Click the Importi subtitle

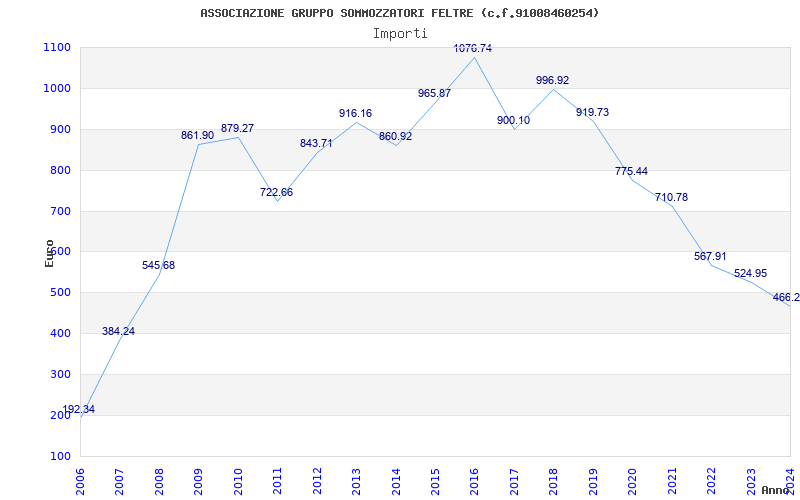tap(400, 34)
